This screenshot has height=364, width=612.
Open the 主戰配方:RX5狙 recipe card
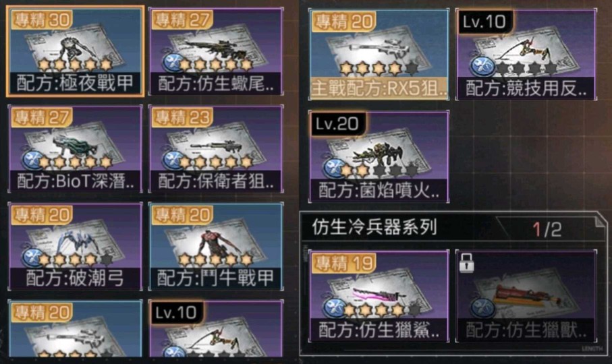point(379,54)
